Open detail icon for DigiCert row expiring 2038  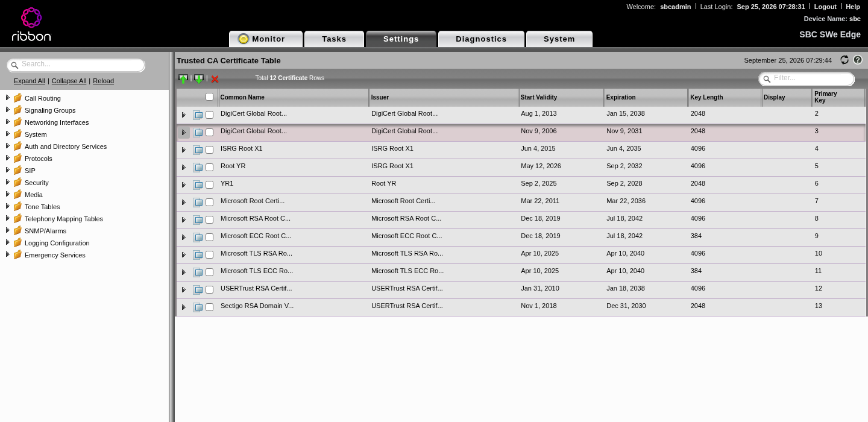coord(198,115)
